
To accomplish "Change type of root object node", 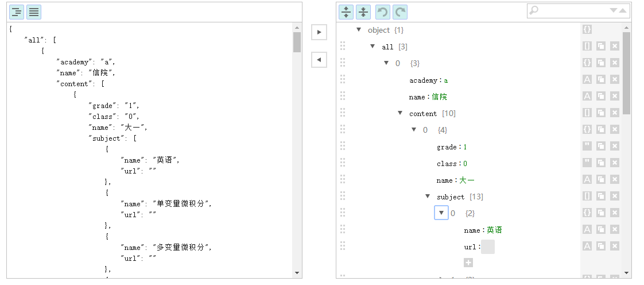I will click(587, 30).
